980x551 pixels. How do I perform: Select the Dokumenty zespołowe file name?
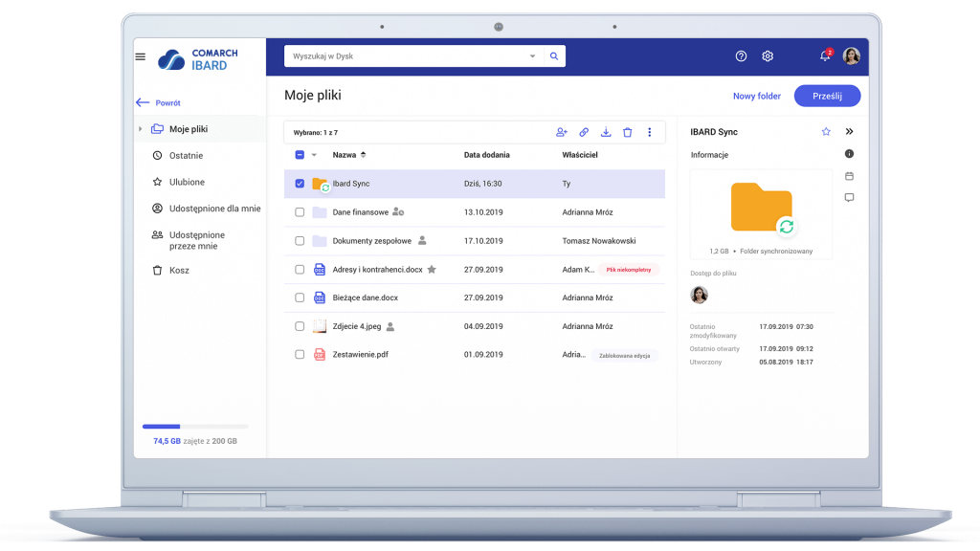372,241
